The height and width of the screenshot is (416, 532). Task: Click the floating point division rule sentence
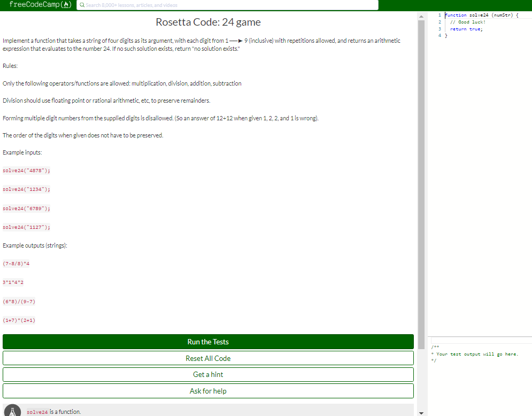(x=106, y=101)
